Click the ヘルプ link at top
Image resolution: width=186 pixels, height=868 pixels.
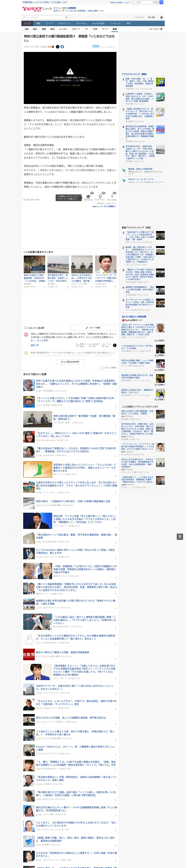[x=127, y=2]
